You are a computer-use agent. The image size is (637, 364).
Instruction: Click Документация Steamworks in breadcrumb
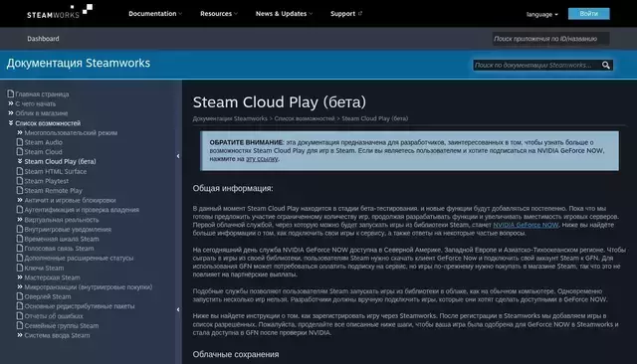click(x=230, y=118)
